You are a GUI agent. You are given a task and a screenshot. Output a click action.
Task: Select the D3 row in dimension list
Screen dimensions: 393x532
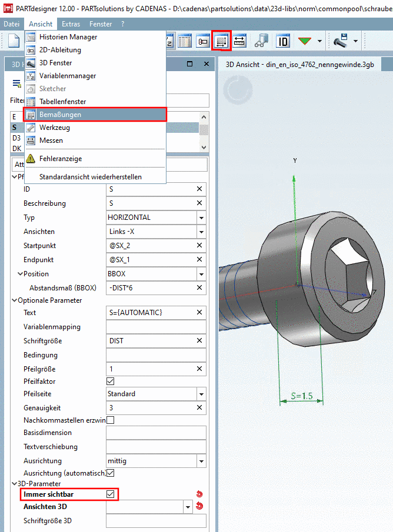point(17,138)
